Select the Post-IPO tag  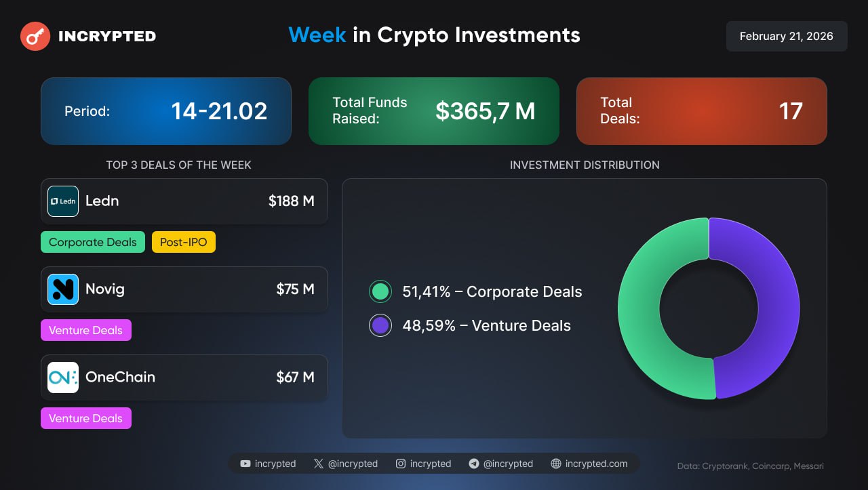point(184,242)
